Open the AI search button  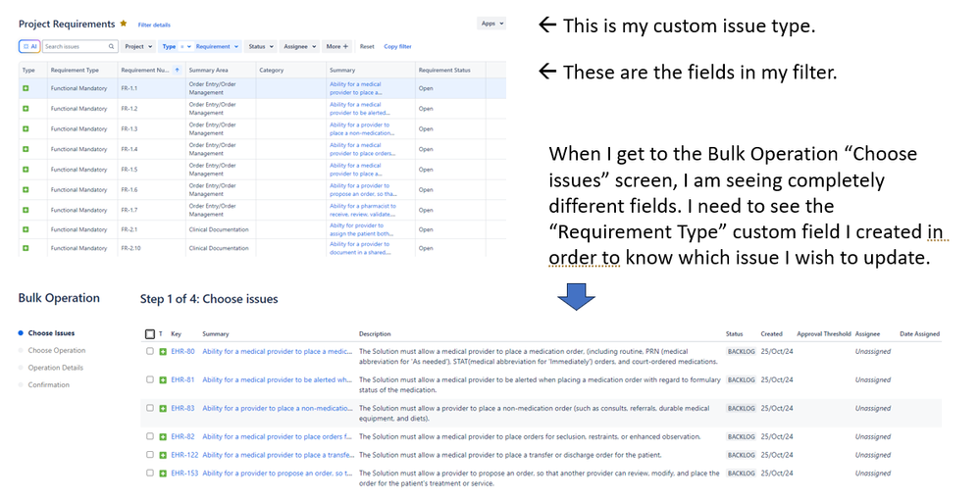click(29, 46)
